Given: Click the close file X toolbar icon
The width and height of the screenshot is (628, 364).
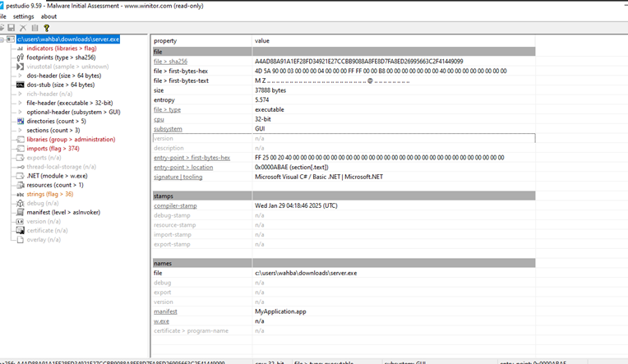Looking at the screenshot, I should coord(23,28).
